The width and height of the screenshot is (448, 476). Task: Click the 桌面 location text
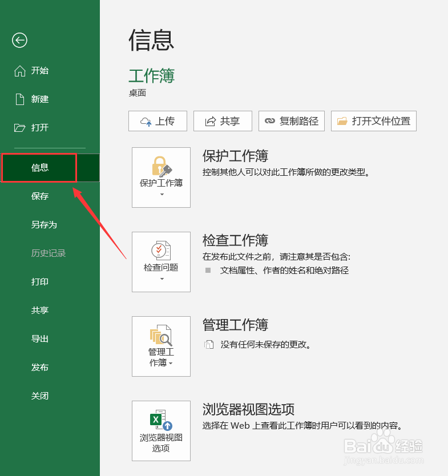(138, 93)
